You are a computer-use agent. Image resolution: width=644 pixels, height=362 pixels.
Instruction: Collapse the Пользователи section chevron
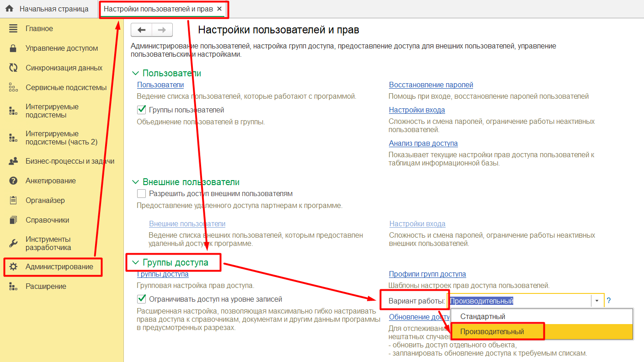coord(135,73)
